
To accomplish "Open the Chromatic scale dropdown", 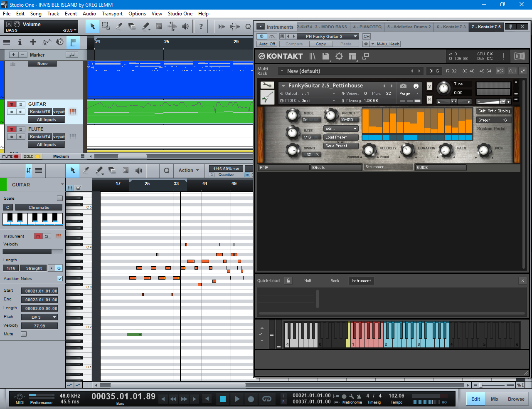I will [39, 207].
